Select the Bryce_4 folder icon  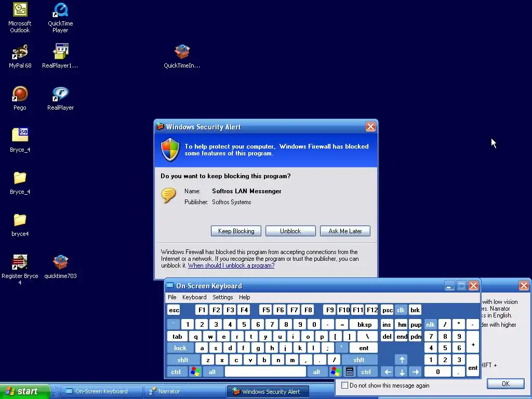pyautogui.click(x=20, y=182)
